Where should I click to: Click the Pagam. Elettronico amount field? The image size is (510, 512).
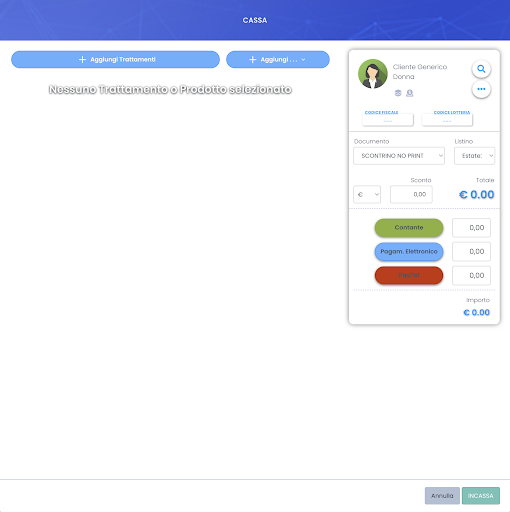point(471,252)
